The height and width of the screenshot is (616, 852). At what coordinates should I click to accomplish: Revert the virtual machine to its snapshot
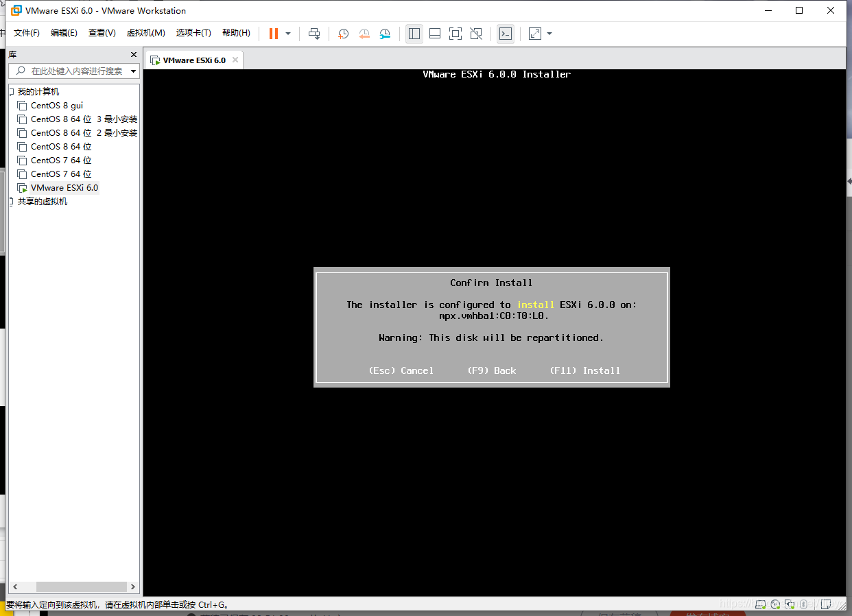pos(364,33)
